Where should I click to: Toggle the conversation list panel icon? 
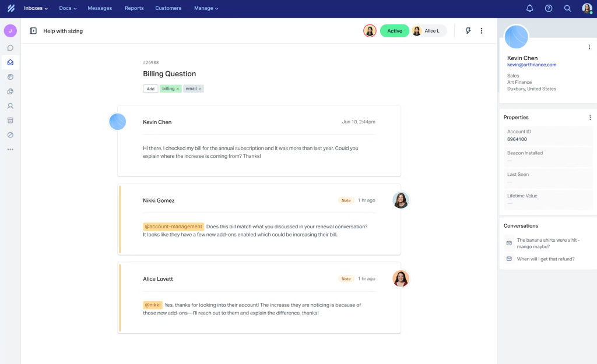pos(33,31)
